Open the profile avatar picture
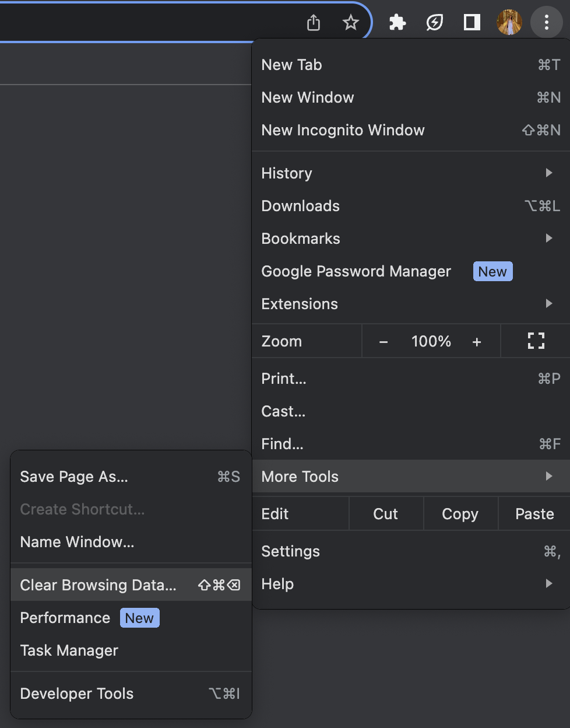The image size is (570, 728). pyautogui.click(x=509, y=23)
